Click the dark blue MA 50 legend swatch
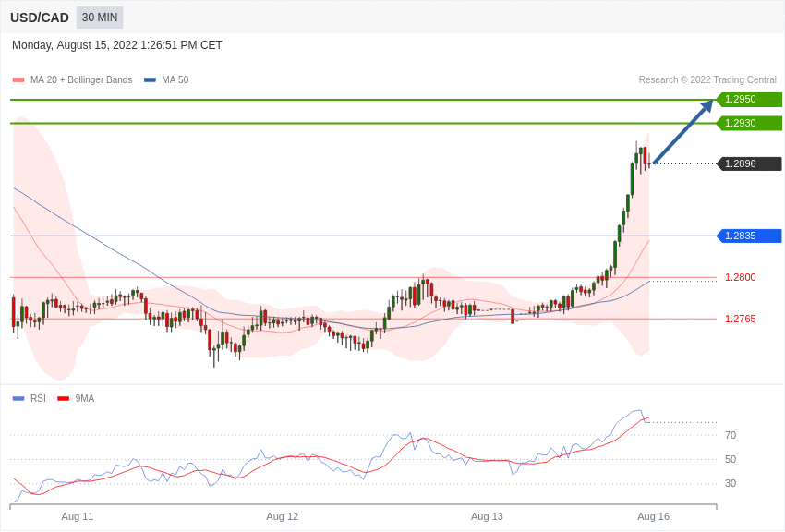The width and height of the screenshot is (785, 532). (150, 80)
